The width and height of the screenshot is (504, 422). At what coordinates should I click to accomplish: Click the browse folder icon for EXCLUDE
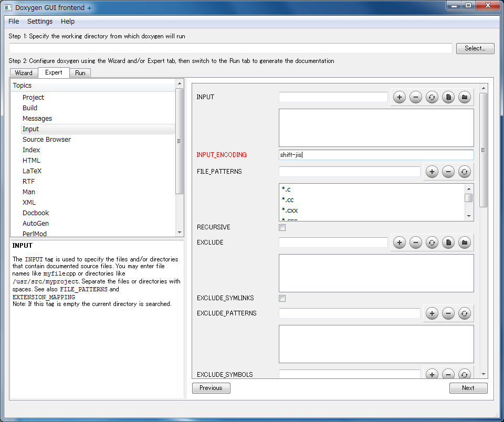[465, 242]
